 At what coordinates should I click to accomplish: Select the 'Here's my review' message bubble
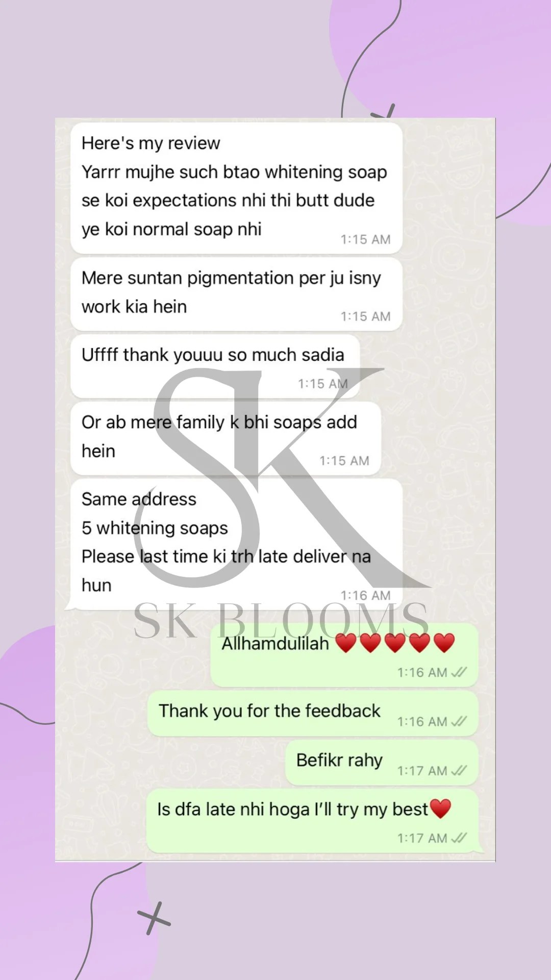236,188
